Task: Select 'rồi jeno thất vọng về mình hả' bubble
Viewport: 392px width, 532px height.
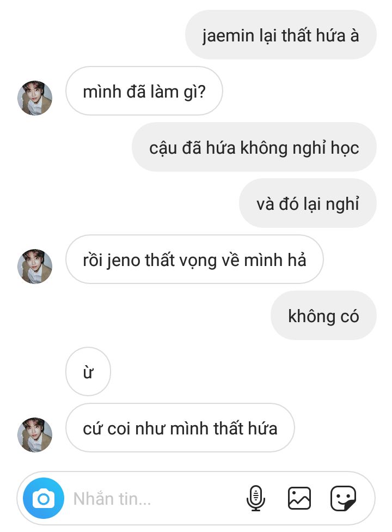Action: 194,259
